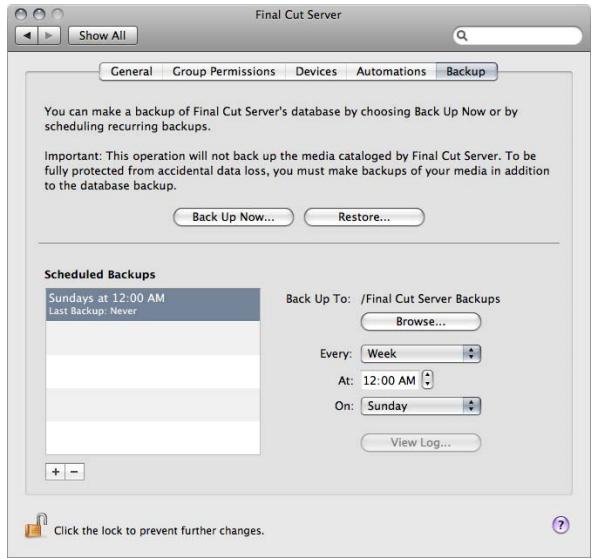Click the Restore button
Image resolution: width=593 pixels, height=559 pixels.
coord(364,217)
